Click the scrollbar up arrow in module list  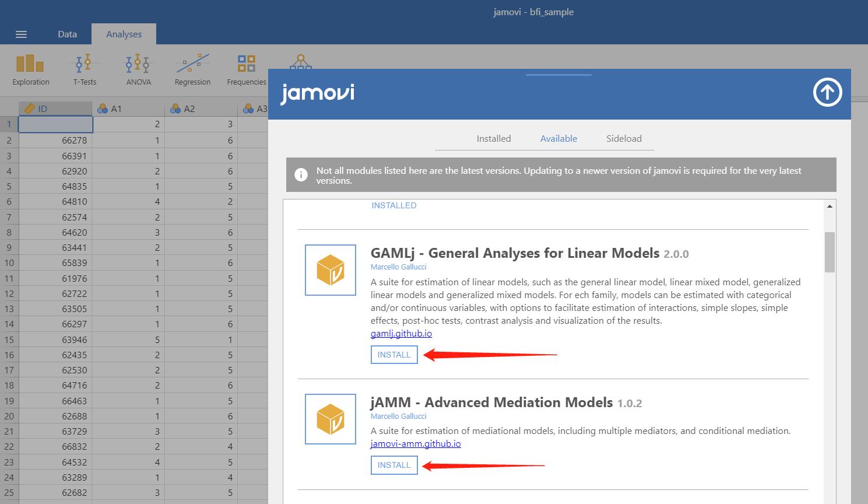click(830, 206)
